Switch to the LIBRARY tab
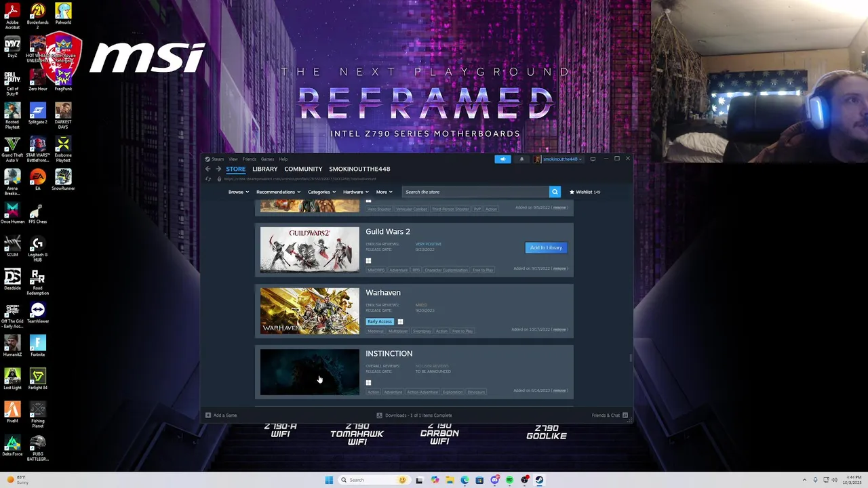This screenshot has height=488, width=868. pos(264,169)
